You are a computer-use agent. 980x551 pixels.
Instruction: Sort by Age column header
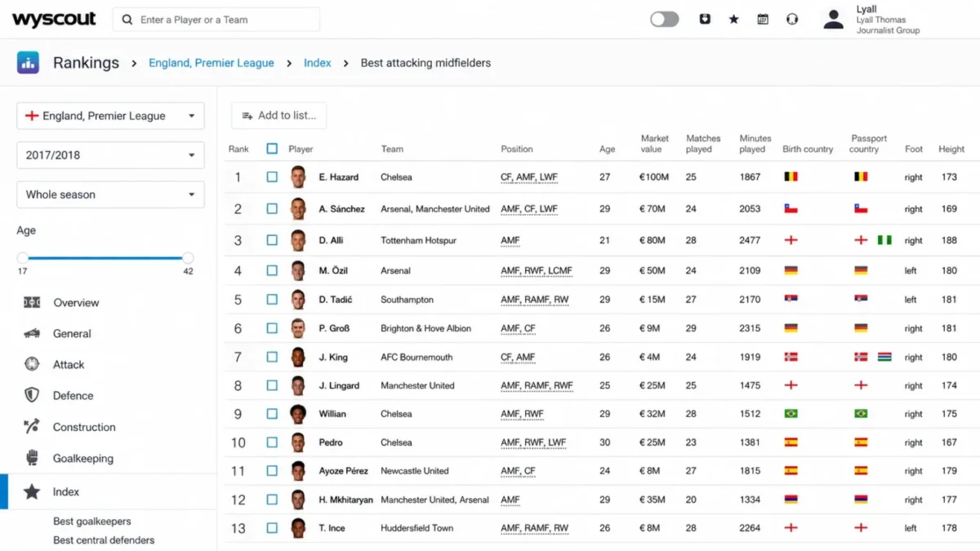[607, 149]
